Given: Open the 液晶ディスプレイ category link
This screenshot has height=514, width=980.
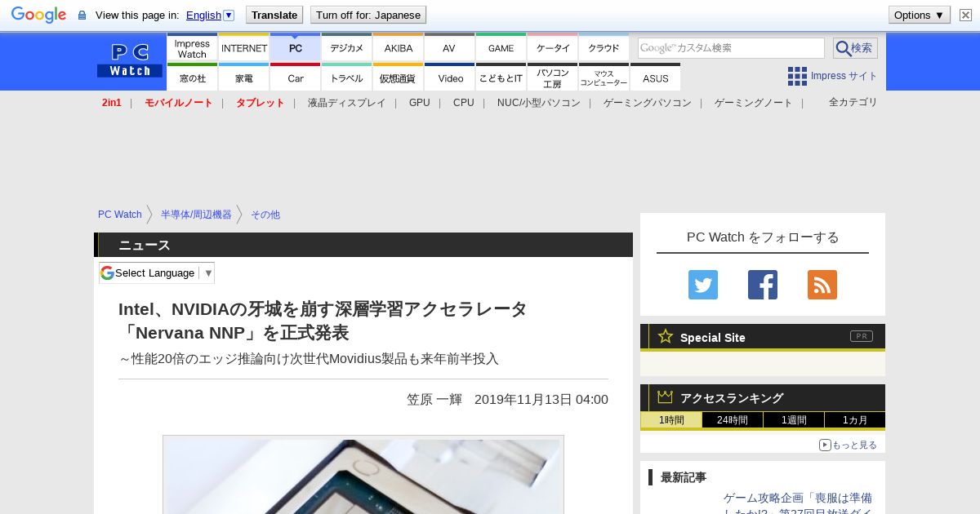Looking at the screenshot, I should 346,103.
